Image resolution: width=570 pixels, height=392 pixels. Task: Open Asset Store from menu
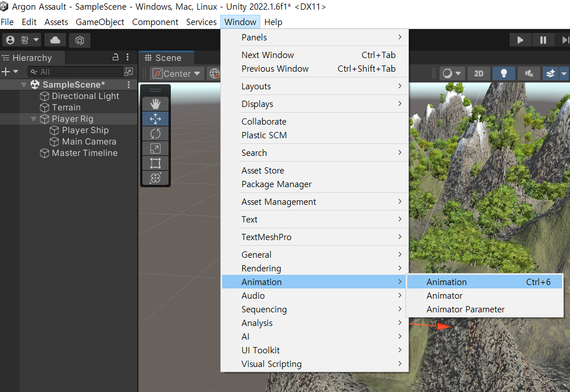coord(315,170)
